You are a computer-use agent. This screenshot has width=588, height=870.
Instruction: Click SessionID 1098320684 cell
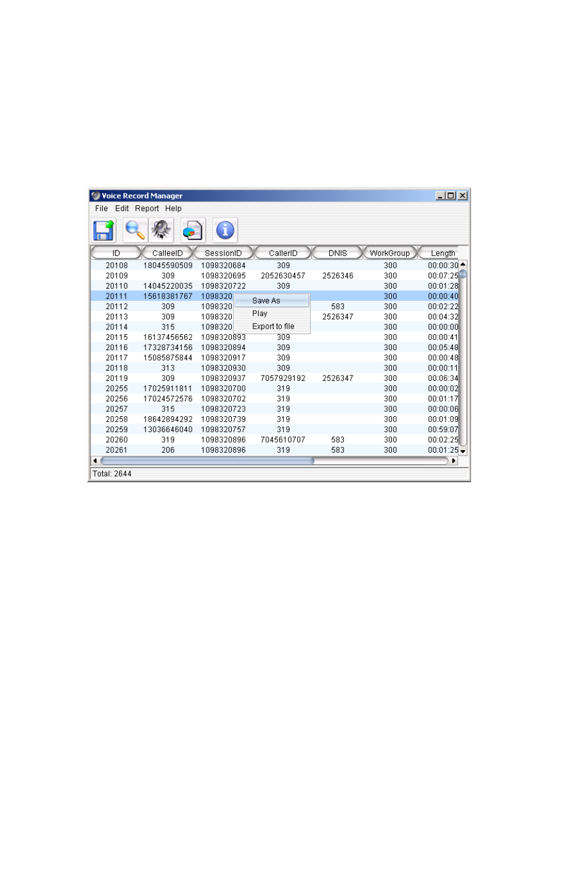pos(223,266)
